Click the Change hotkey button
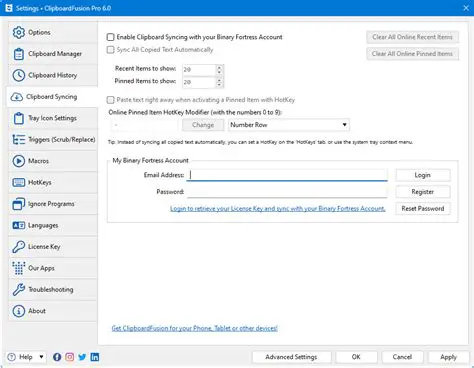Image resolution: width=474 pixels, height=368 pixels. pos(203,125)
